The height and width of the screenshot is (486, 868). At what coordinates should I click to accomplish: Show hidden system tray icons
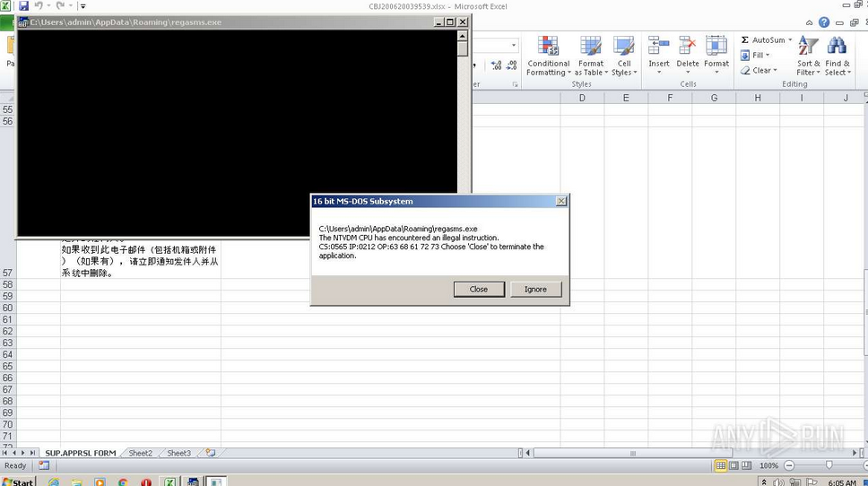pos(765,482)
